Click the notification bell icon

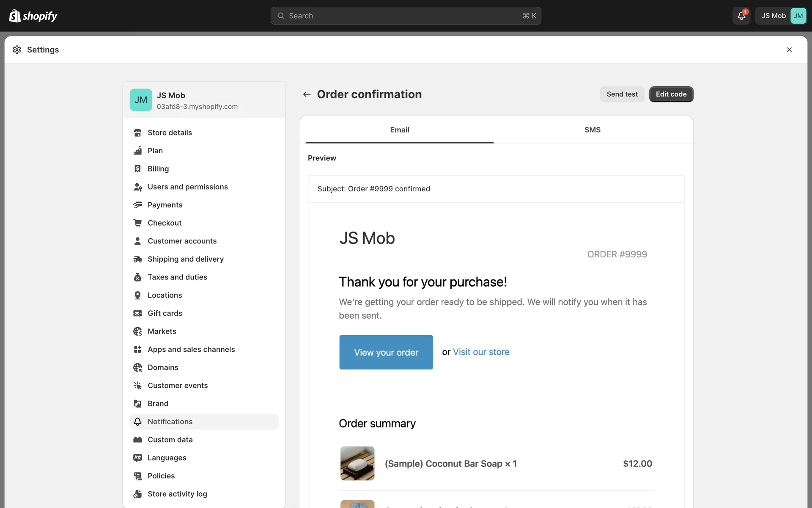point(741,16)
